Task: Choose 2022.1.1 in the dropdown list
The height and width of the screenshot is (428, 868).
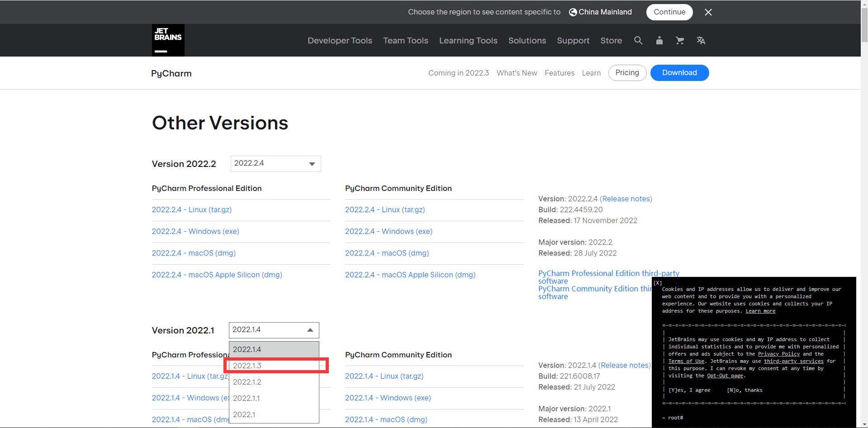Action: tap(274, 398)
